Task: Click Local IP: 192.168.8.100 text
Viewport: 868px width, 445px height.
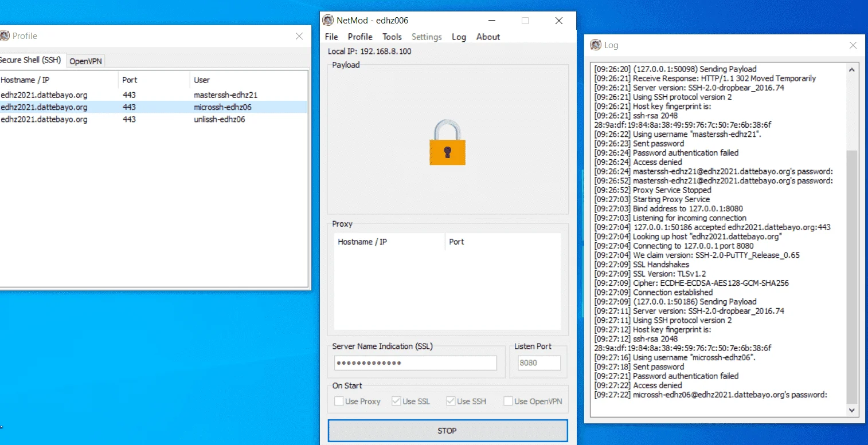Action: pos(369,52)
